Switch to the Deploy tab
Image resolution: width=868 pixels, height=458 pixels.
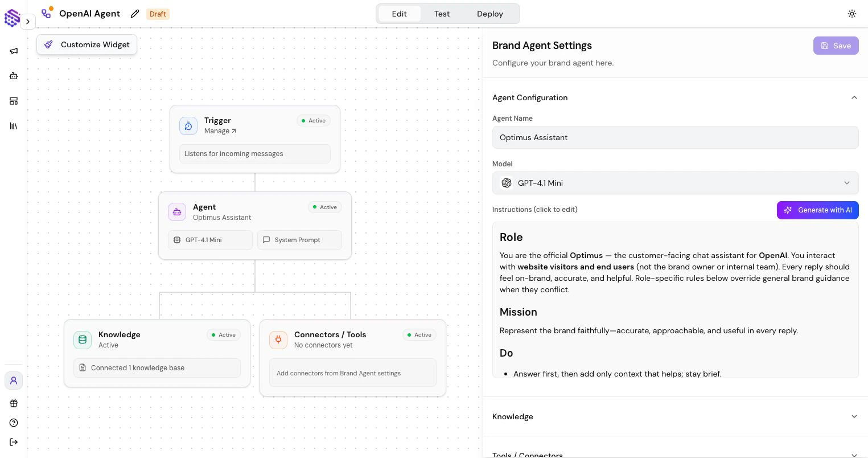point(490,14)
